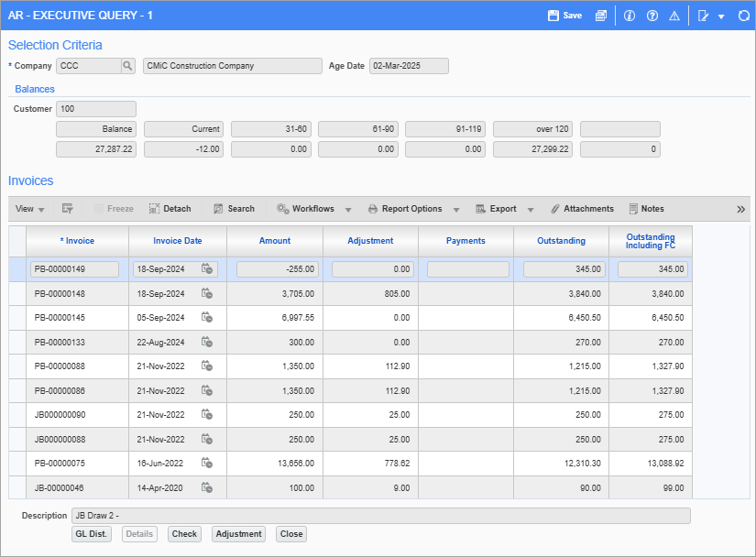Viewport: 756px width, 557px height.
Task: Sort by the Invoice Date column header
Action: 178,241
